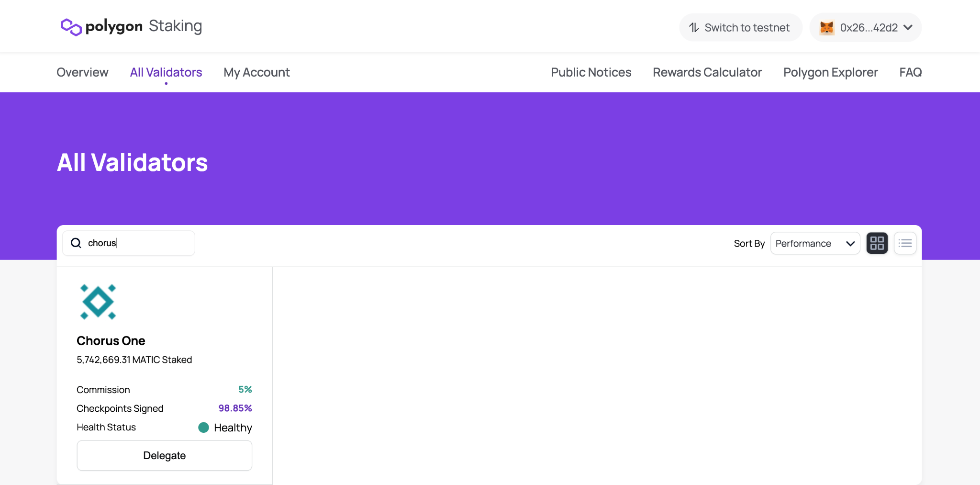Open the FAQ page
The height and width of the screenshot is (485, 980).
click(x=911, y=72)
